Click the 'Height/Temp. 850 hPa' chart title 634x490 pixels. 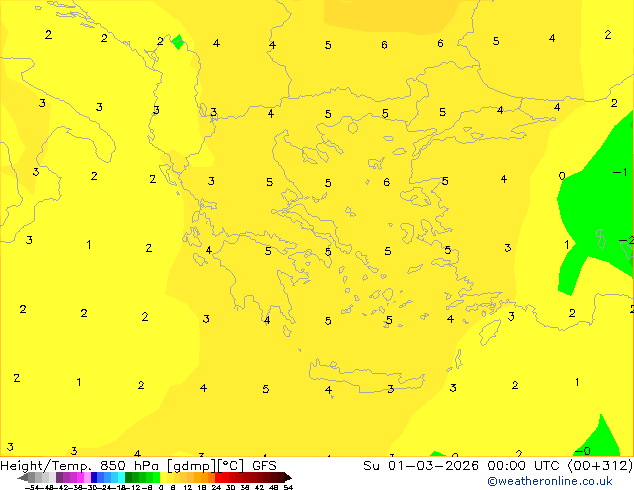click(80, 466)
